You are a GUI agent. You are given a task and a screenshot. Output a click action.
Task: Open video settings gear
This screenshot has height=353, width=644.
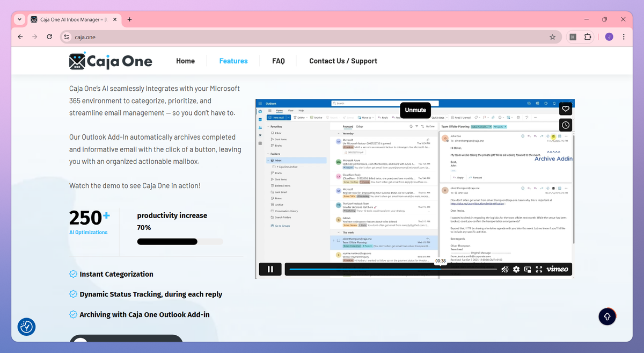coord(516,269)
